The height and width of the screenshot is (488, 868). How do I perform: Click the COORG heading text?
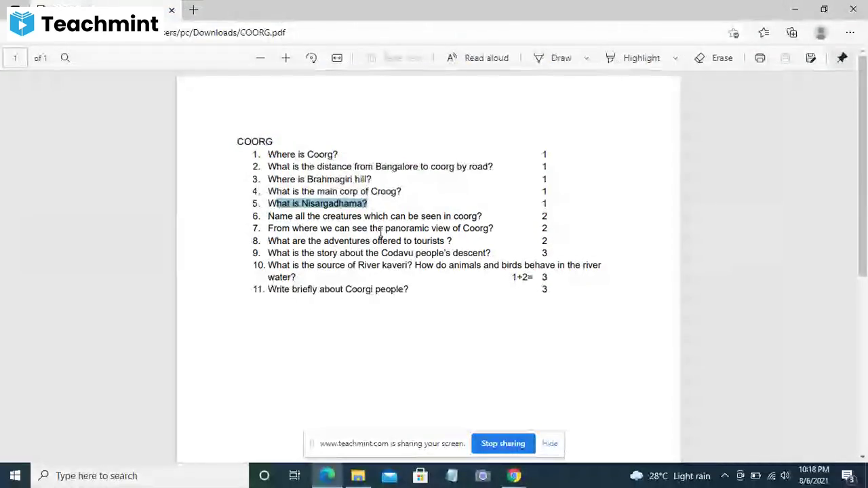[255, 142]
